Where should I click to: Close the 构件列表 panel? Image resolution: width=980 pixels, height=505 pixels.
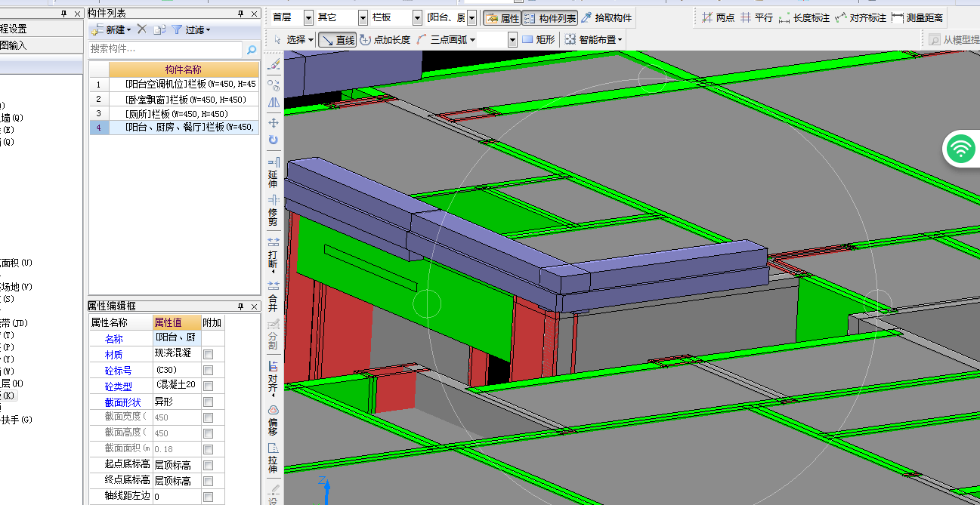point(254,14)
